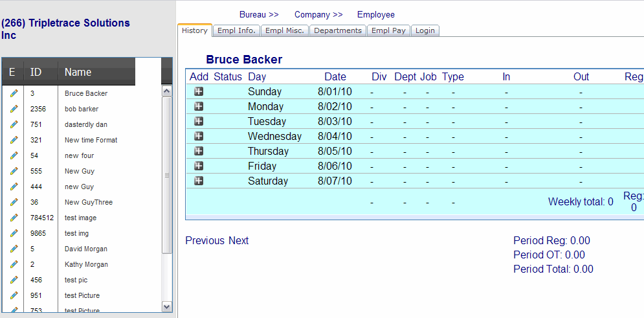Select the Departments tab
Viewport: 644px width, 318px height.
tap(338, 30)
